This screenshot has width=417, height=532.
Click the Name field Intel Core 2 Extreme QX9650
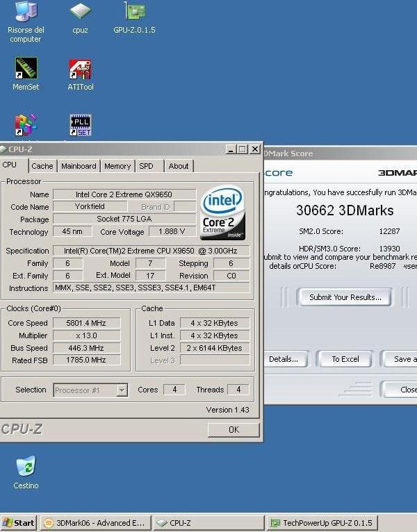124,194
